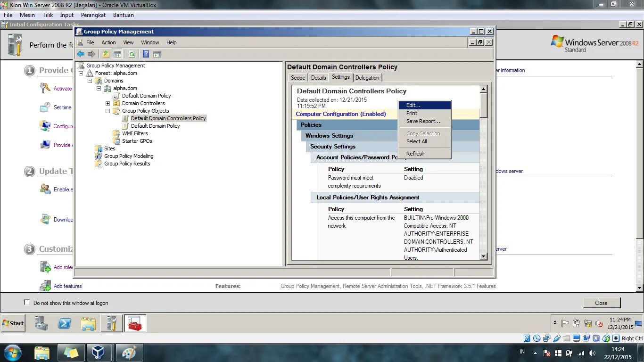Open the Action menu
Screen dimensions: 644x362
point(108,42)
